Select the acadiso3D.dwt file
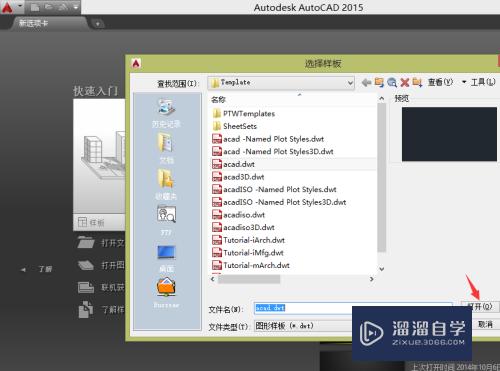Viewport: 500px width, 371px height. pyautogui.click(x=243, y=228)
